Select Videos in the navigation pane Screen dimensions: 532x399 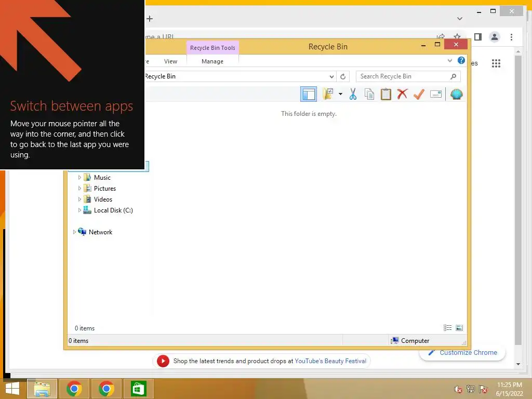[x=103, y=199]
